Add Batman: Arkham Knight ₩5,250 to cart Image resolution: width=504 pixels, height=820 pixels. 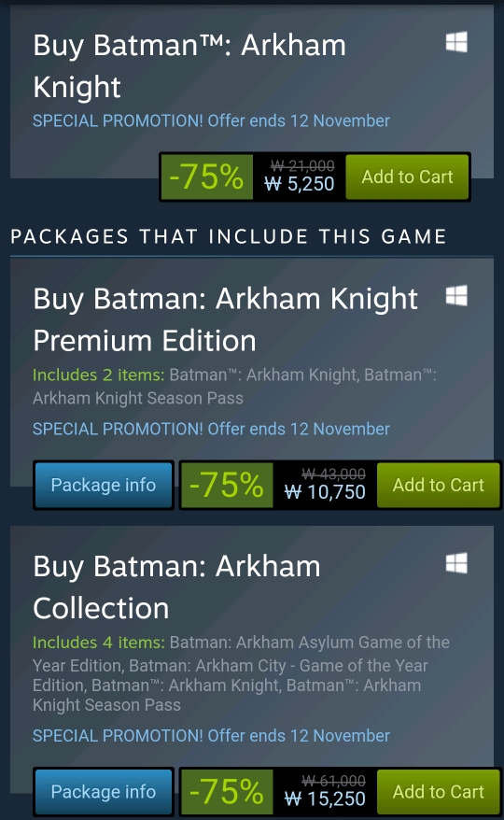pos(407,177)
